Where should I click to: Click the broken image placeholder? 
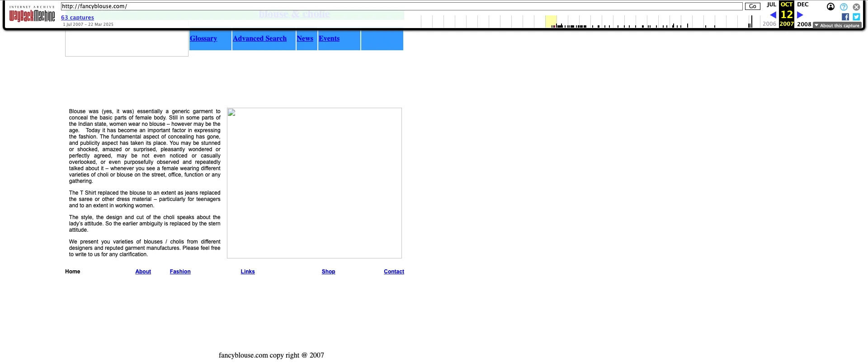pyautogui.click(x=314, y=183)
